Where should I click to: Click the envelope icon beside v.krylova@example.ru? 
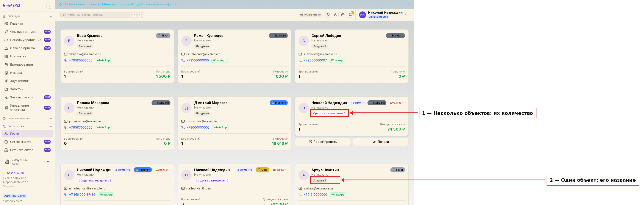pos(66,54)
